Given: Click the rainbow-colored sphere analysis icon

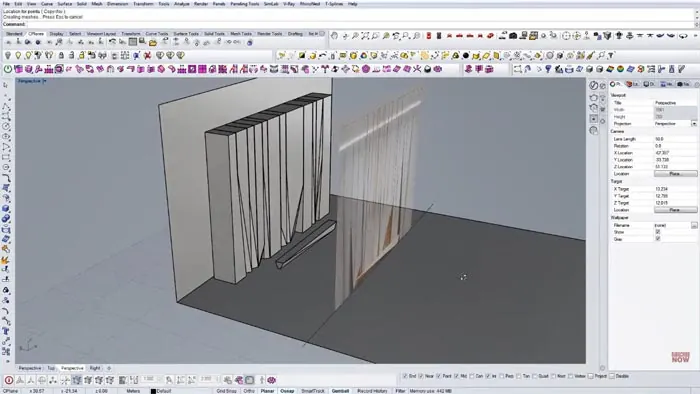Looking at the screenshot, I should [x=620, y=69].
